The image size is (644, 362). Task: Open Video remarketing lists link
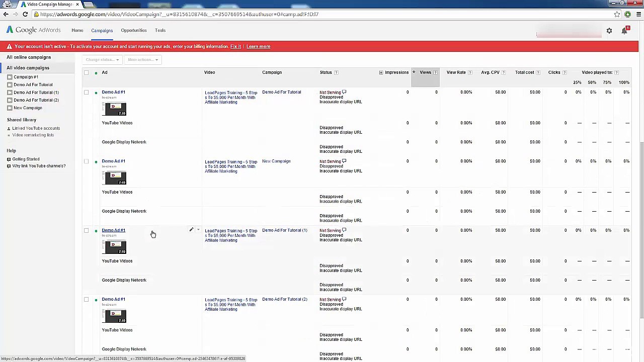pyautogui.click(x=33, y=135)
